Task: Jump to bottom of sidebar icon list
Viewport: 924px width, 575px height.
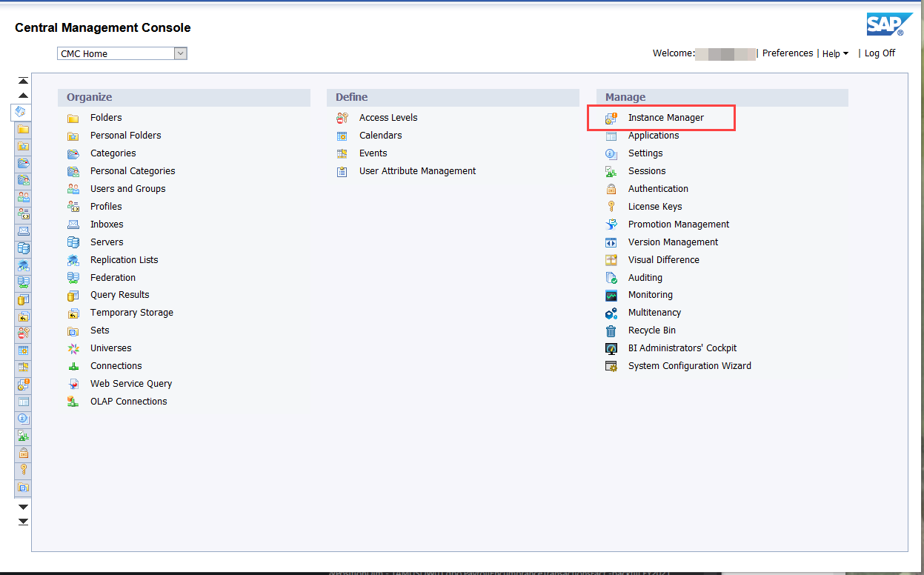Action: 24,522
